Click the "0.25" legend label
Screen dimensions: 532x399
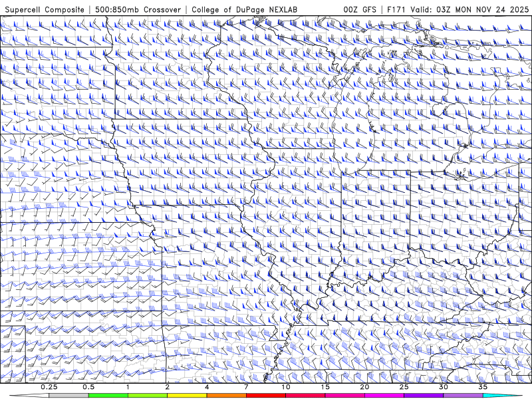(x=49, y=387)
